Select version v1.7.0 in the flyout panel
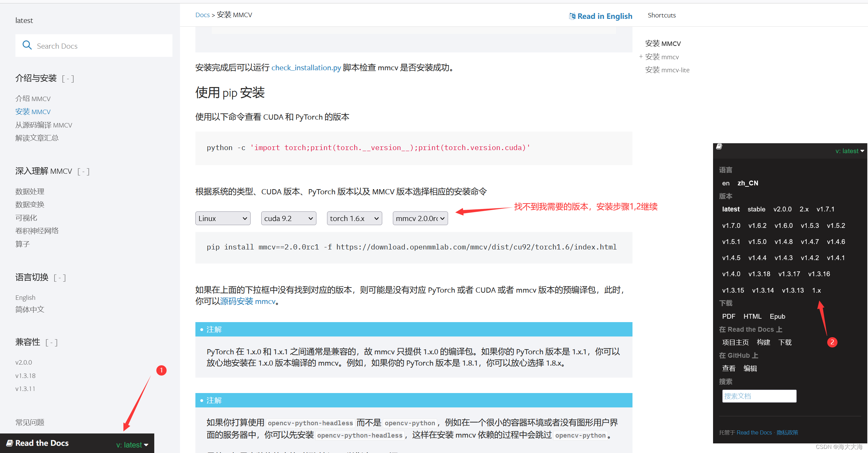868x453 pixels. tap(731, 225)
